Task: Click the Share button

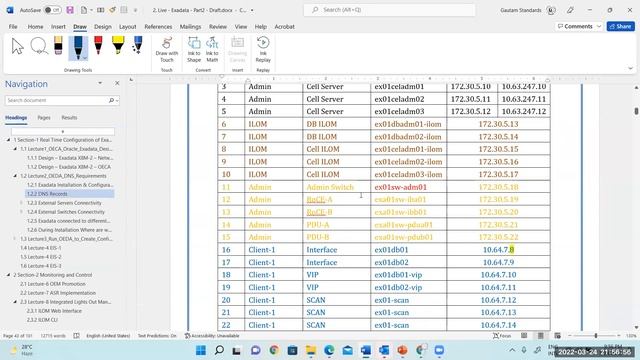Action: click(620, 26)
